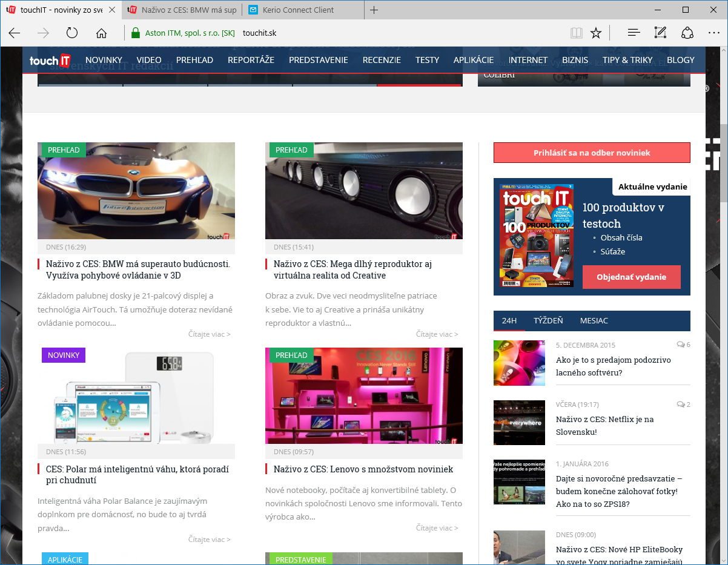Click Prihlásiť sa na odber noviniek button

point(592,153)
